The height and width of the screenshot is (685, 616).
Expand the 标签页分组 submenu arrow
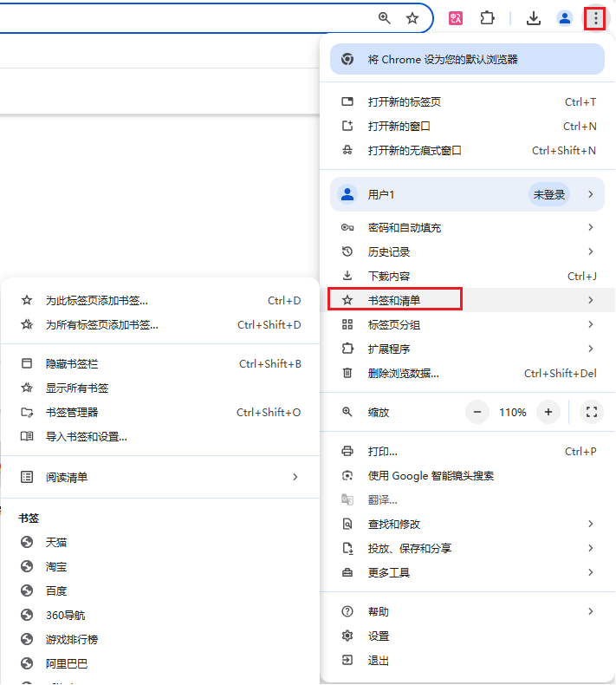point(591,324)
